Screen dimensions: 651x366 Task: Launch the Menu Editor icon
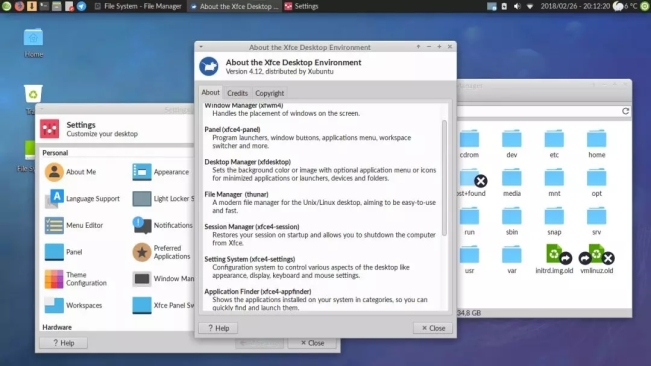54,225
